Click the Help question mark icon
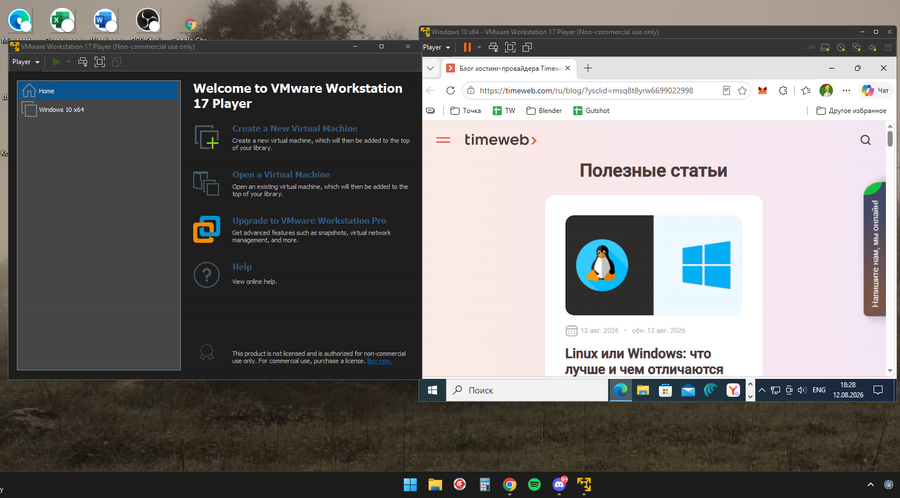The width and height of the screenshot is (900, 498). 207,275
